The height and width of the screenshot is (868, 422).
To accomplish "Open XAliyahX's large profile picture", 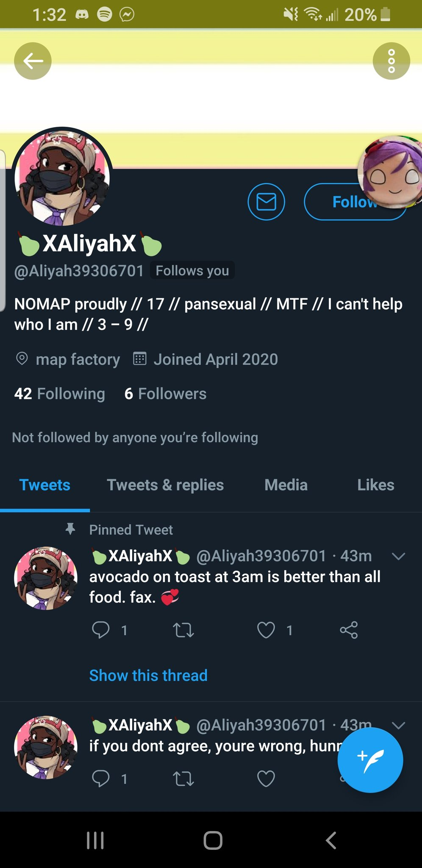I will click(x=62, y=178).
